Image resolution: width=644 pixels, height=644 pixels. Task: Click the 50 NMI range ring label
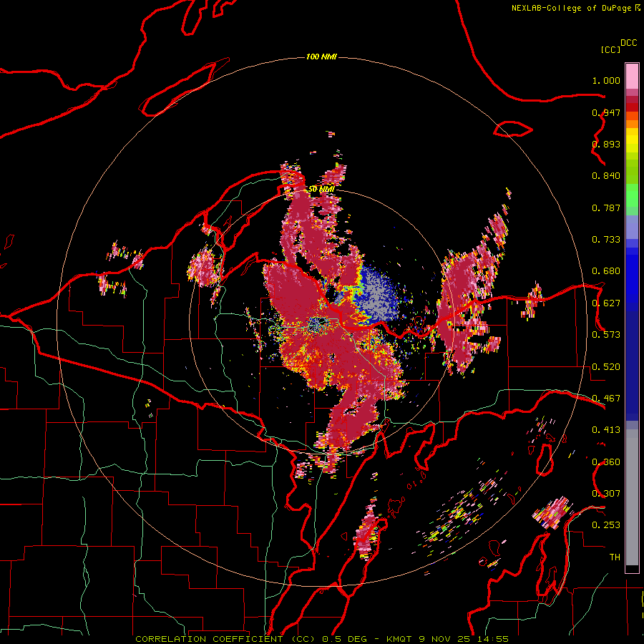coord(321,189)
